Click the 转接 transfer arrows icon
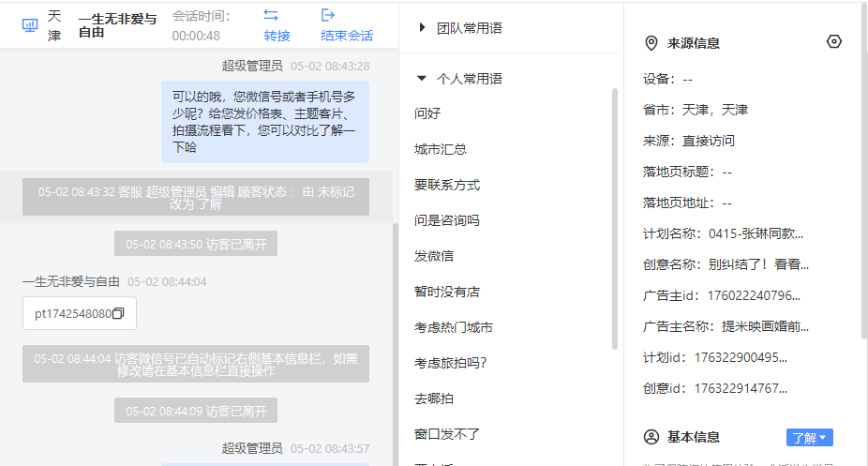Viewport: 868px width, 466px height. [271, 15]
